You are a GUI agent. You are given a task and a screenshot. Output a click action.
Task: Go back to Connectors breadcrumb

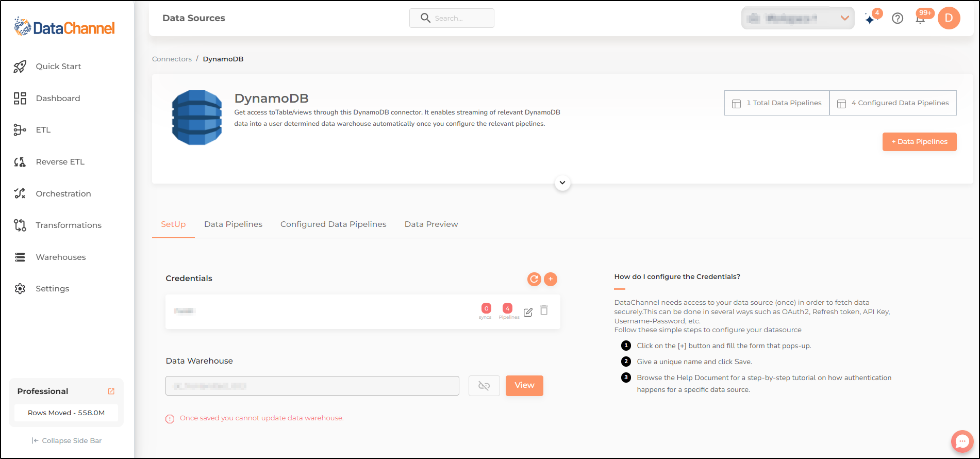click(172, 59)
